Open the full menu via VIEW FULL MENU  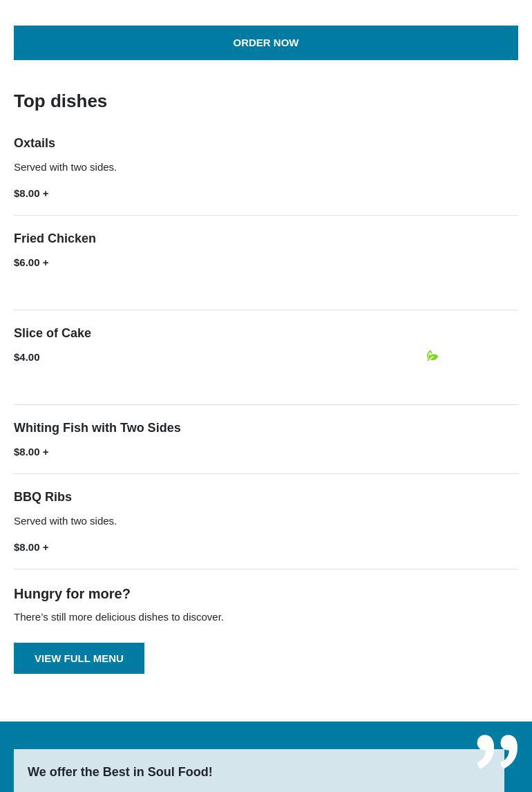tap(79, 658)
